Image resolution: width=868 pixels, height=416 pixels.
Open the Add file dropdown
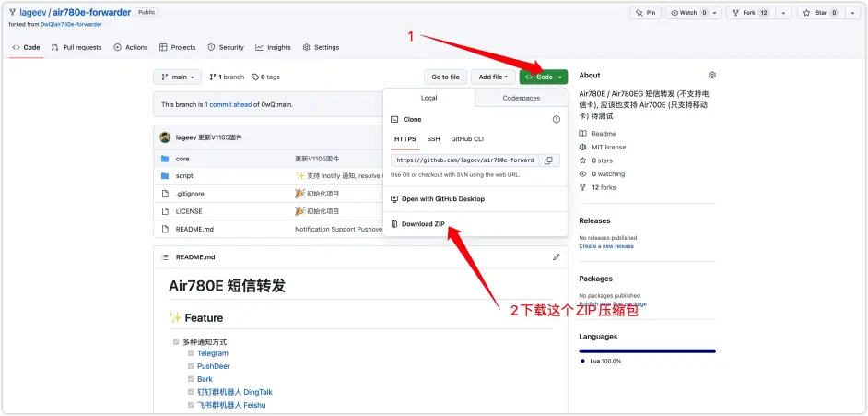click(x=494, y=77)
